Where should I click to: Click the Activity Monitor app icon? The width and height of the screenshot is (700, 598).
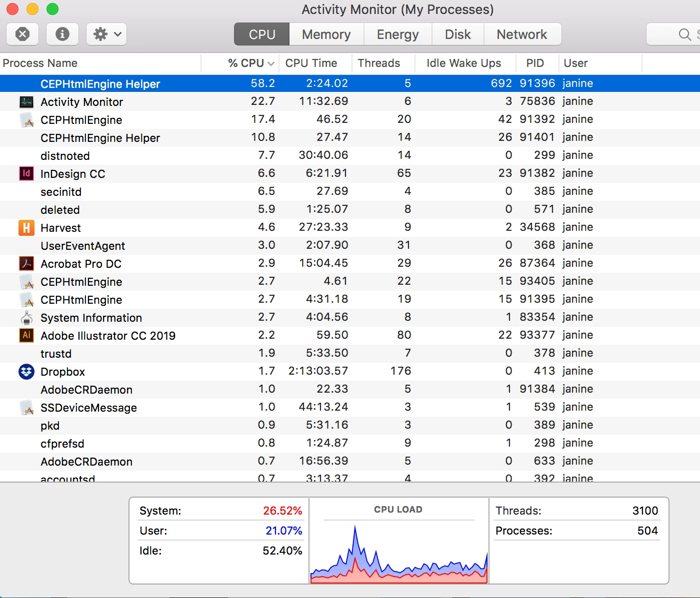coord(26,102)
